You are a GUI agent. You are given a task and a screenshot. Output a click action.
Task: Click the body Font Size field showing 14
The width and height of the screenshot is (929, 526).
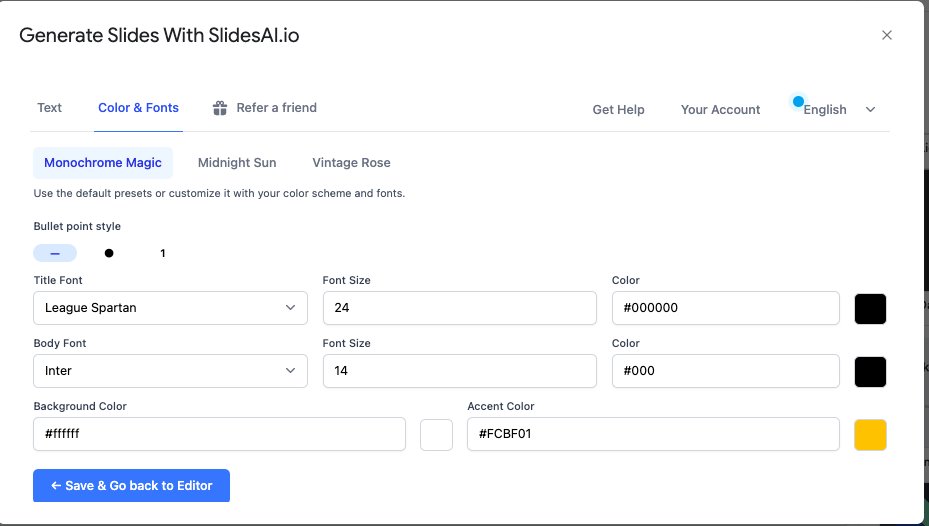pyautogui.click(x=460, y=371)
